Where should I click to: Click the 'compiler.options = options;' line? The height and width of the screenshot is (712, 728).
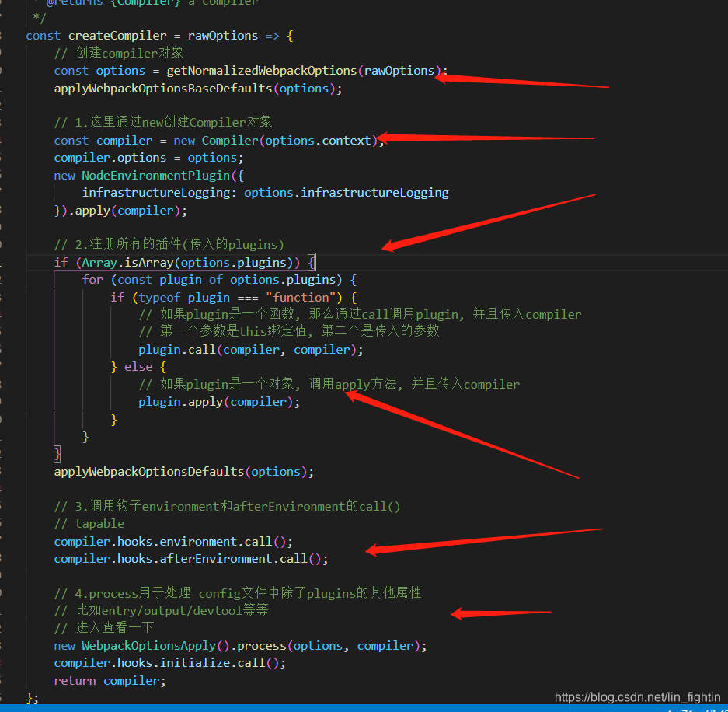(x=148, y=158)
